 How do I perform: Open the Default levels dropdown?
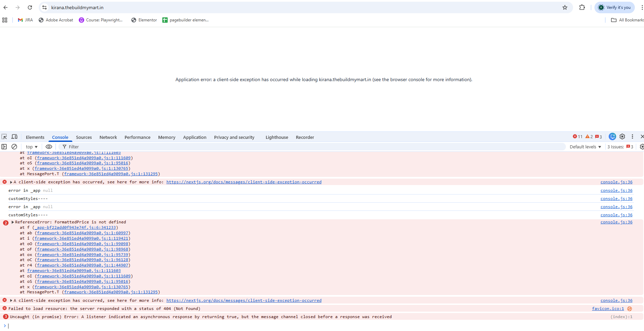(x=585, y=147)
